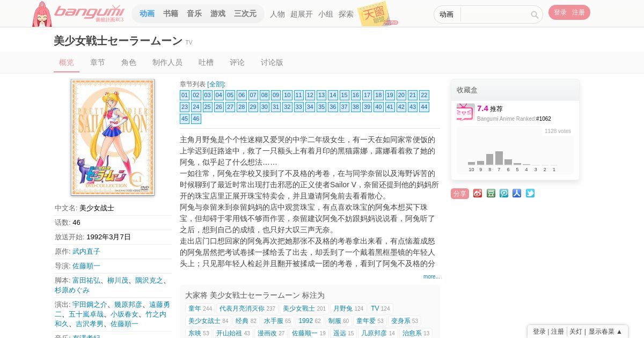Click the 开山始祖 tag
Image resolution: width=644 pixels, height=338 pixels.
coord(229,333)
